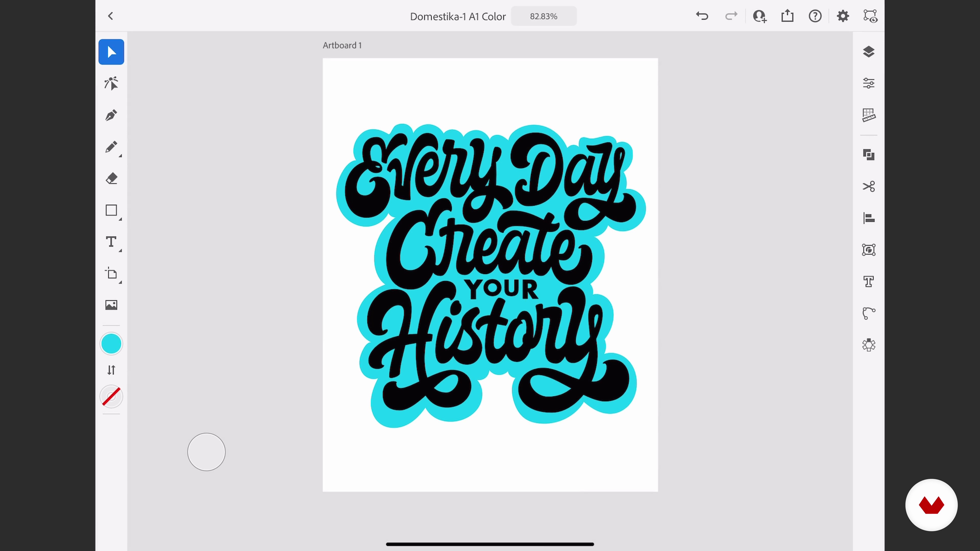The height and width of the screenshot is (551, 980).
Task: Open the cyan fill color swatch
Action: 111,344
